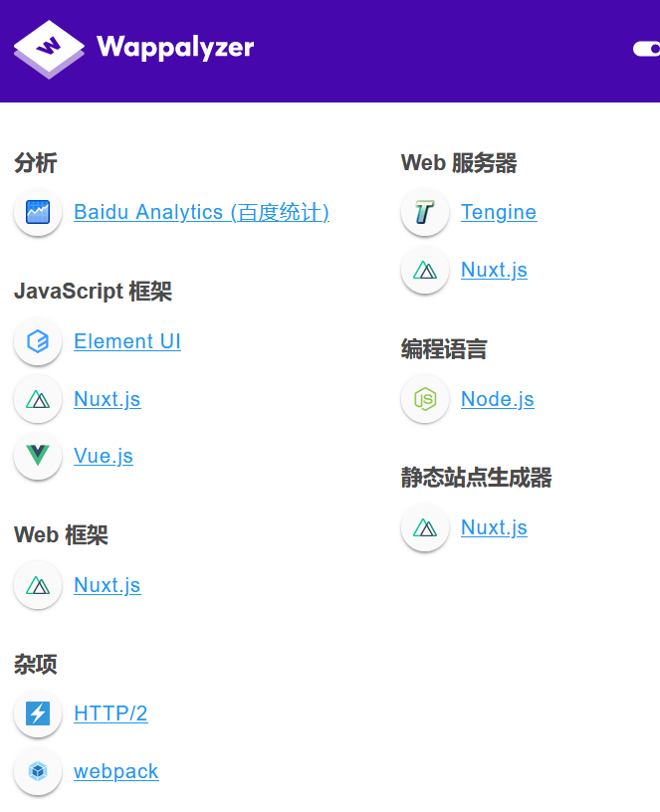Viewport: 660px width, 812px height.
Task: Click the Wappalyzer diamond logo icon
Action: (49, 49)
